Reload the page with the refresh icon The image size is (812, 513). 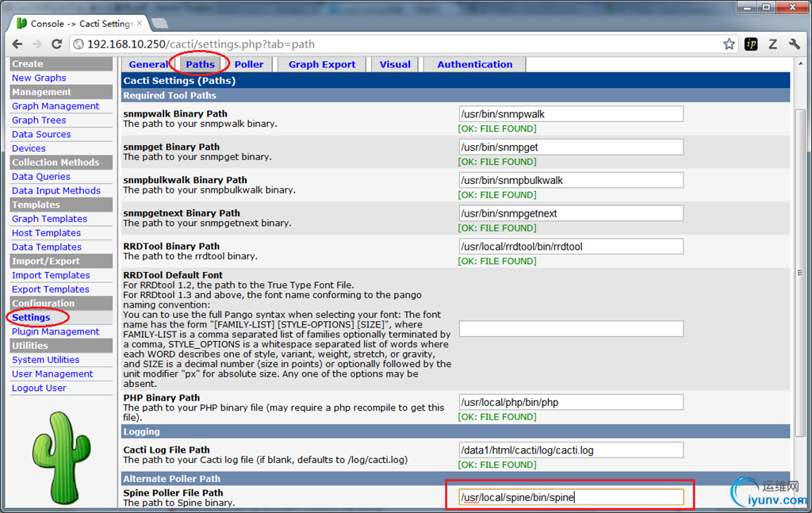(57, 44)
